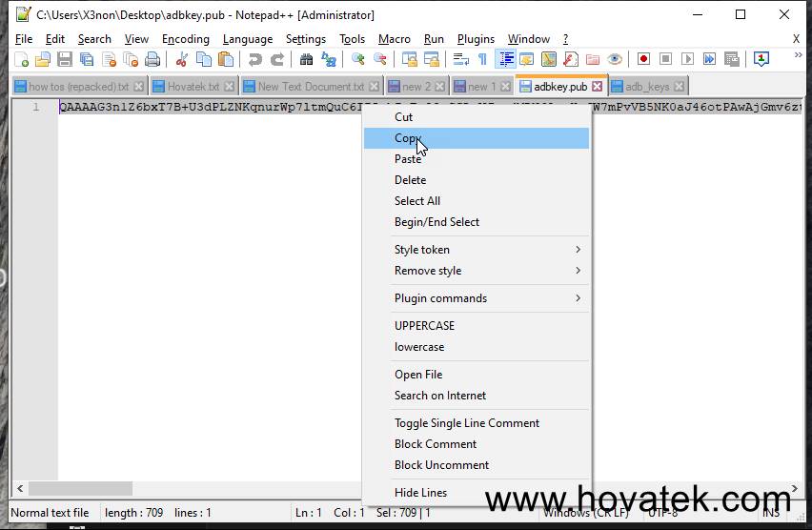This screenshot has width=812, height=530.
Task: Click the Save All toolbar icon
Action: pyautogui.click(x=87, y=60)
